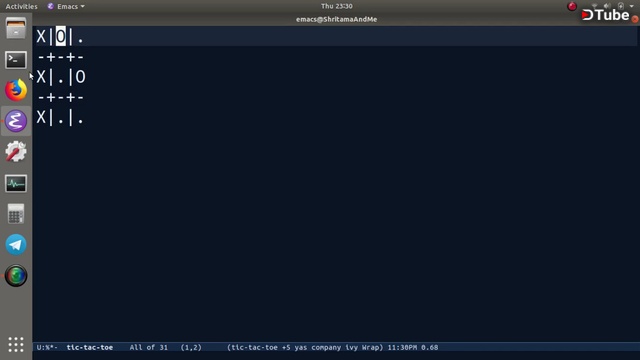The image size is (640, 360).
Task: Mark the empty bottom-right board cell
Action: pyautogui.click(x=80, y=118)
